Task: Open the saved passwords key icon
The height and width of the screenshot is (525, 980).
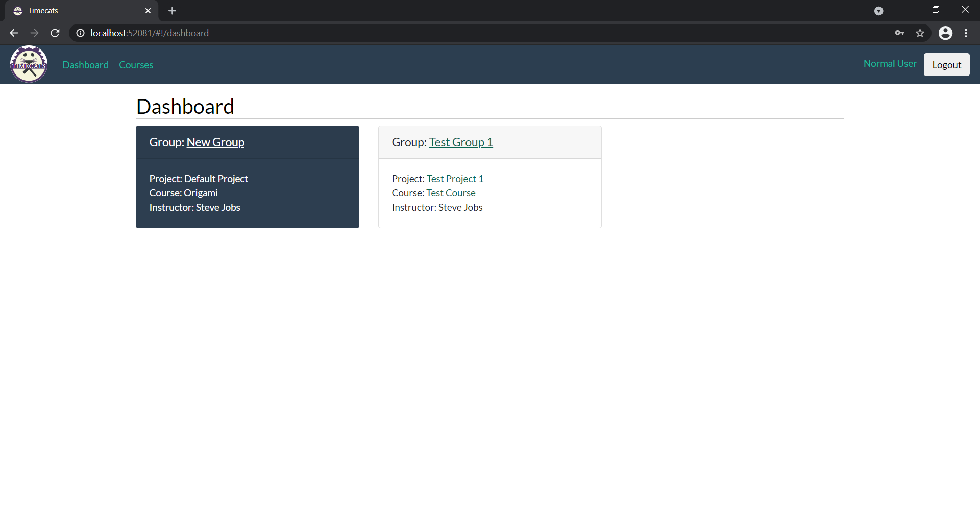Action: pyautogui.click(x=899, y=33)
